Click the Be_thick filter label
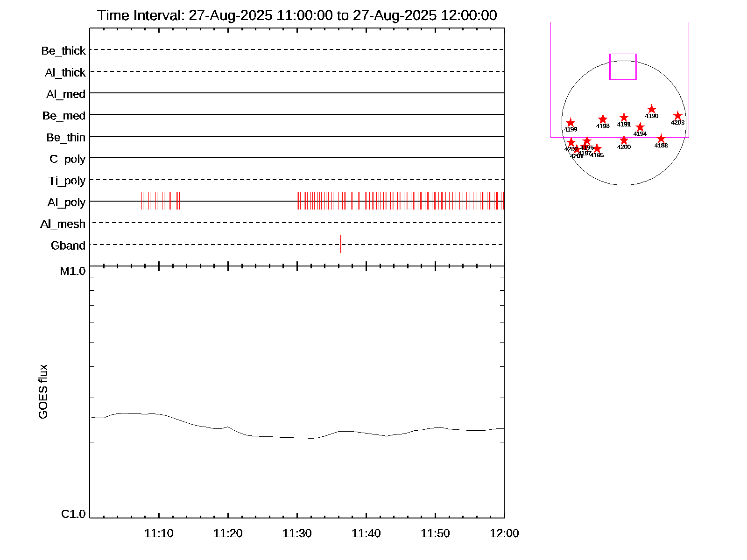 point(63,51)
